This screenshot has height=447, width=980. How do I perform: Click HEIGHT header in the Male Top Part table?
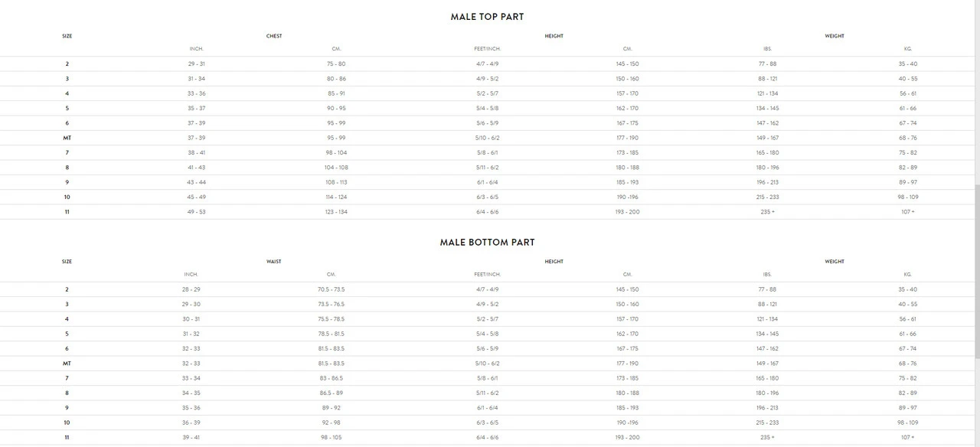tap(554, 36)
